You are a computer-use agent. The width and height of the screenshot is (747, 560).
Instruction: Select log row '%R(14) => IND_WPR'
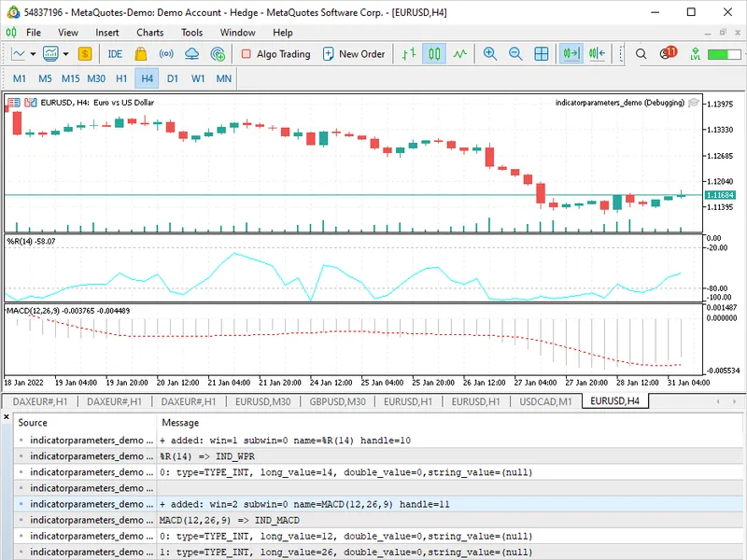coord(379,456)
